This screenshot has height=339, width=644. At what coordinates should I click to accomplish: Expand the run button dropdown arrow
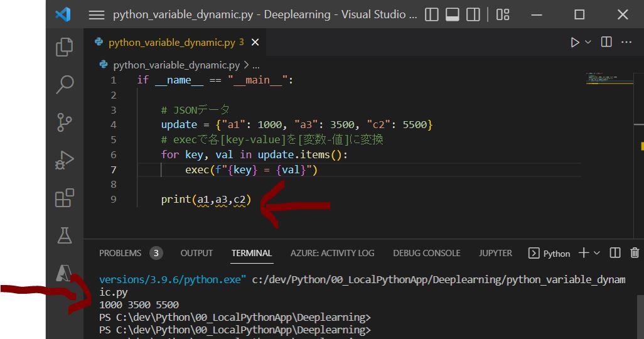pyautogui.click(x=588, y=43)
